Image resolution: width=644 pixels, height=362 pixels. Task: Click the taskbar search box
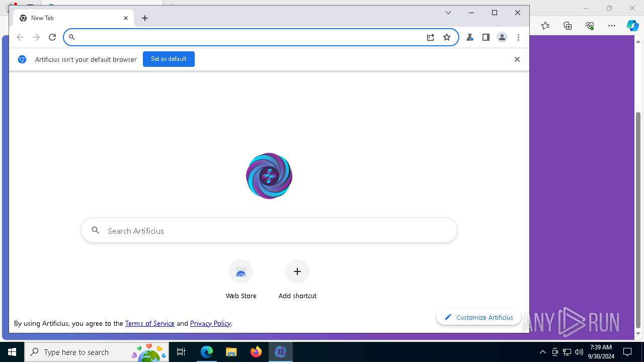(97, 352)
